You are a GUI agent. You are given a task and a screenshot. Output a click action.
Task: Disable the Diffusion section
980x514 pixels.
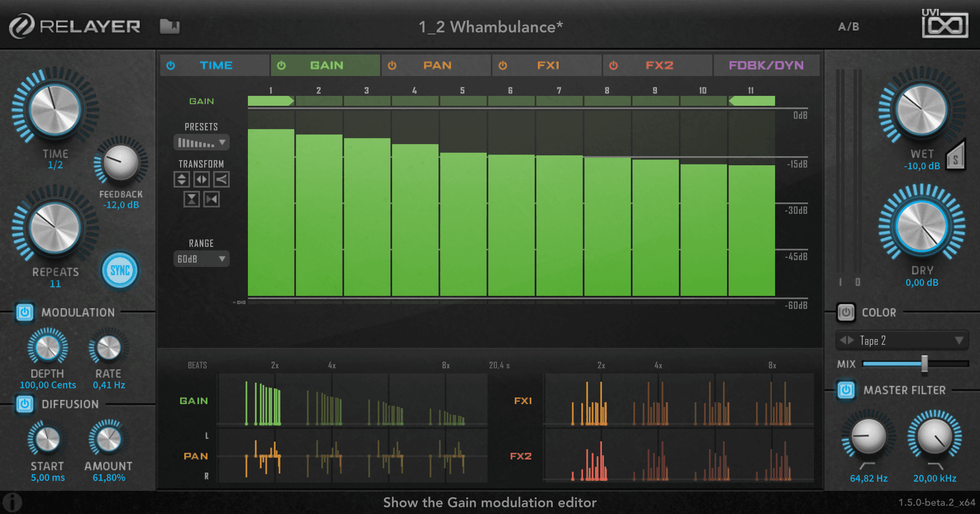24,404
